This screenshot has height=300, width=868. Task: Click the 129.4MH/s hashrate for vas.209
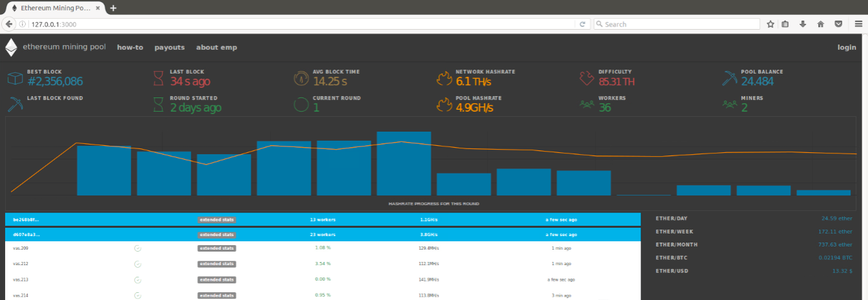(x=428, y=248)
